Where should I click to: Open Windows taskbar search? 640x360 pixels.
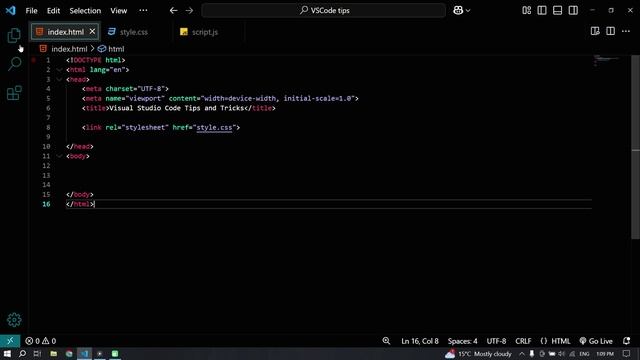tap(22, 353)
